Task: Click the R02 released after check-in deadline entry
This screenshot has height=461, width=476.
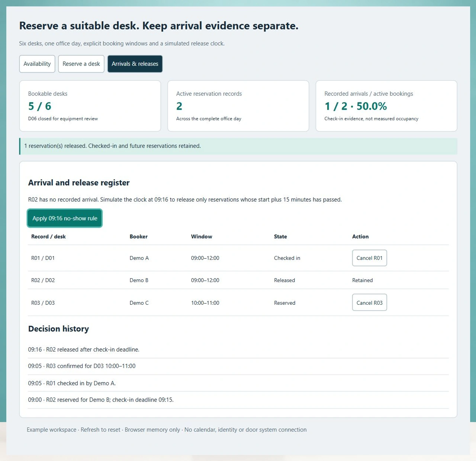Action: (x=84, y=350)
